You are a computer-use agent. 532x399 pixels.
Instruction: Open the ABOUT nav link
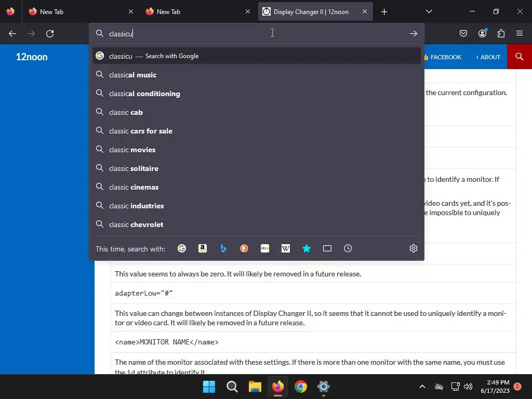(488, 57)
